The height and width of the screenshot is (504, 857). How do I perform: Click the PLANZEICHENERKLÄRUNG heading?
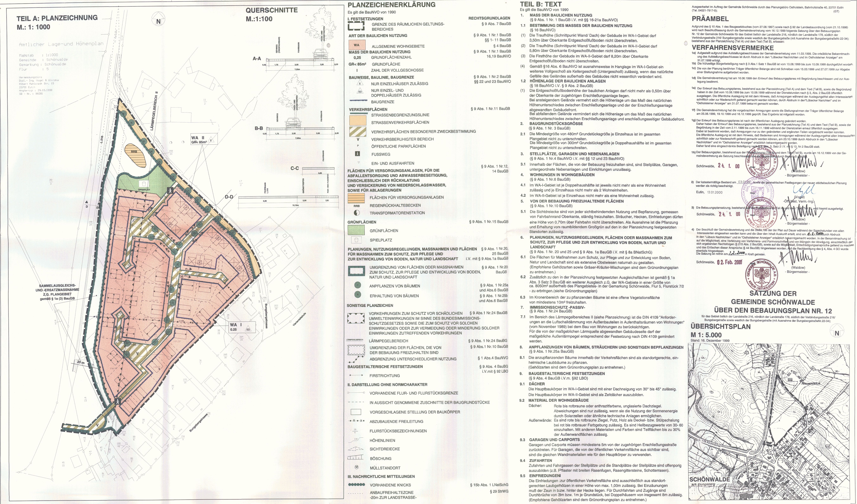pyautogui.click(x=391, y=5)
